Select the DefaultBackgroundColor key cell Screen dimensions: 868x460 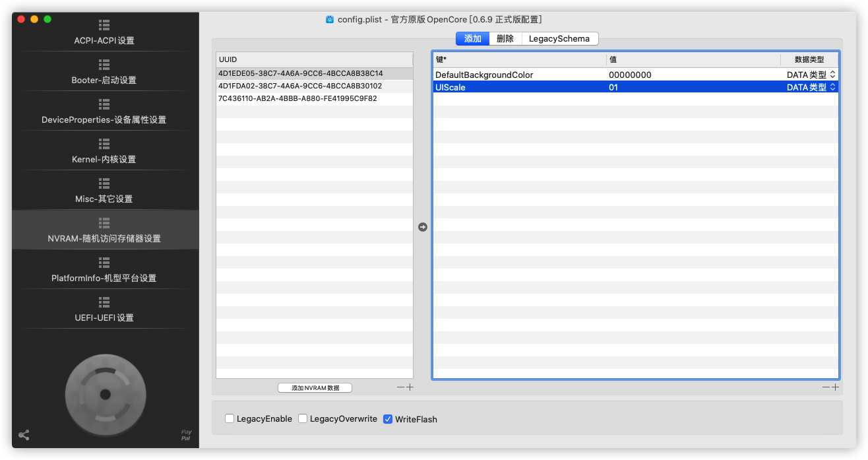click(x=520, y=75)
